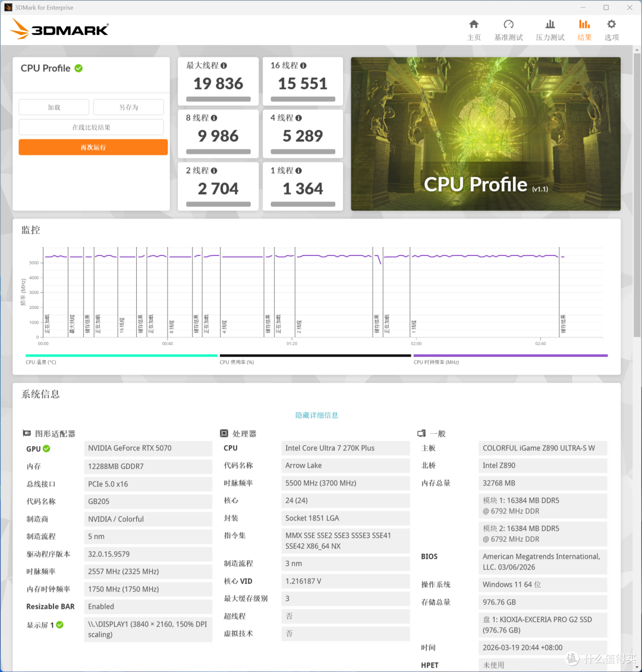
Task: Click the info icon next to 最大线程
Action: tap(224, 65)
